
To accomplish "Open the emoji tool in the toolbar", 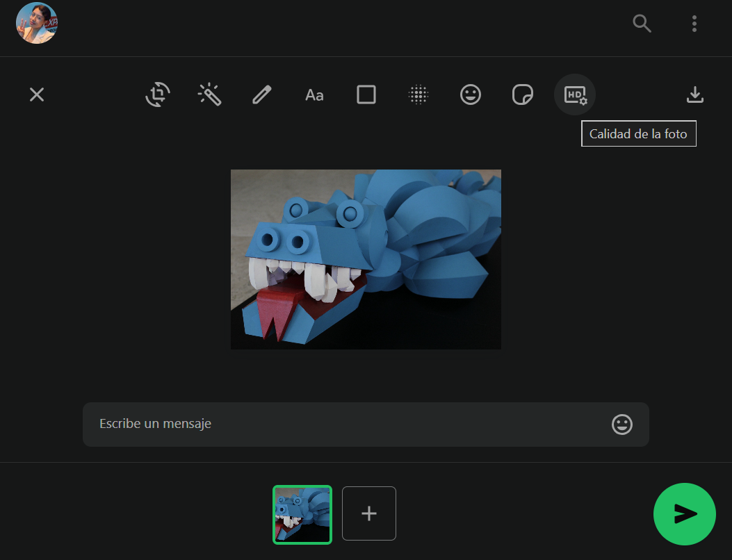I will (x=471, y=94).
